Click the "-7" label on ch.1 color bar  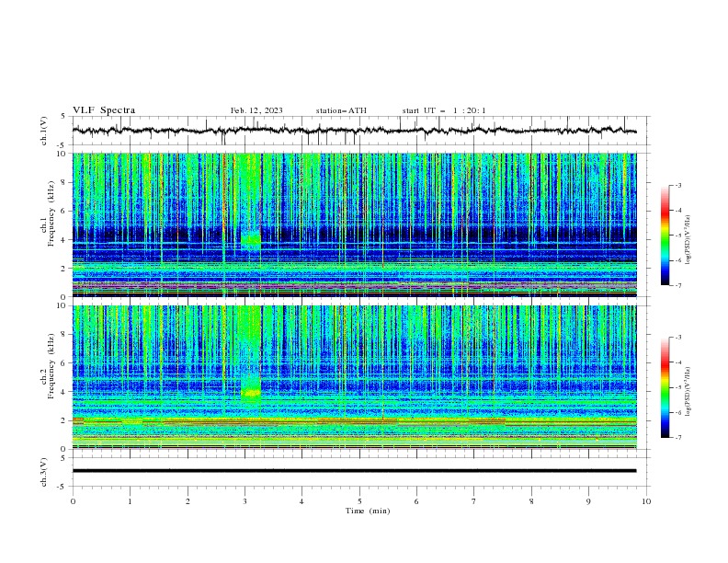678,285
